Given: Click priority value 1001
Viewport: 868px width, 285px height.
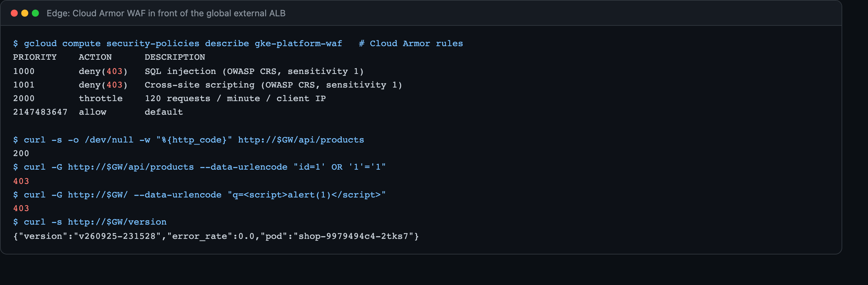Looking at the screenshot, I should [x=24, y=85].
